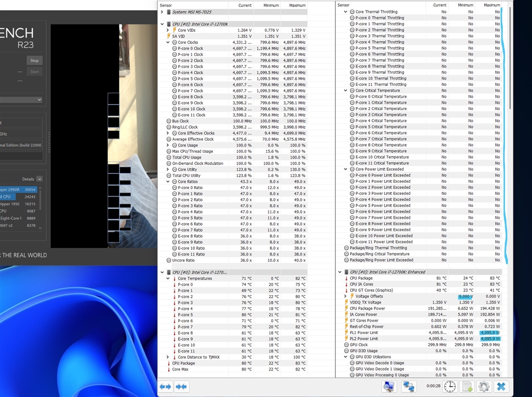Collapse the Core Thermal Throttling group
The image size is (532, 397).
345,11
